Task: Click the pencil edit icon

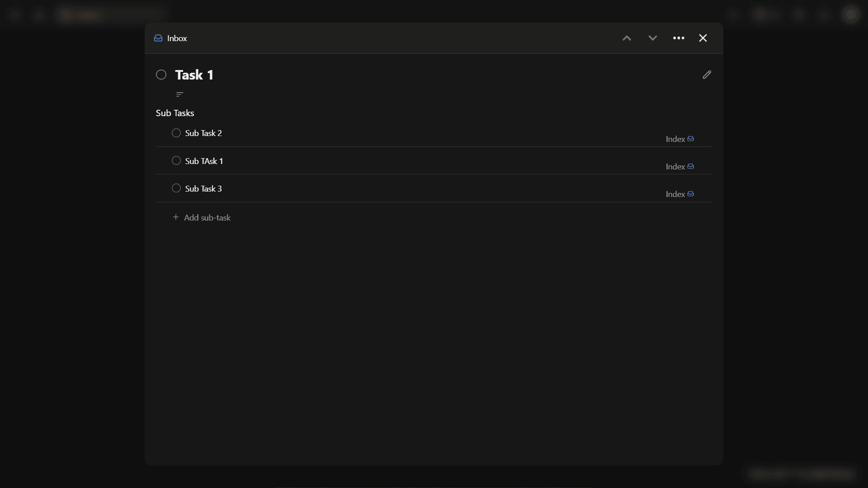Action: click(707, 75)
